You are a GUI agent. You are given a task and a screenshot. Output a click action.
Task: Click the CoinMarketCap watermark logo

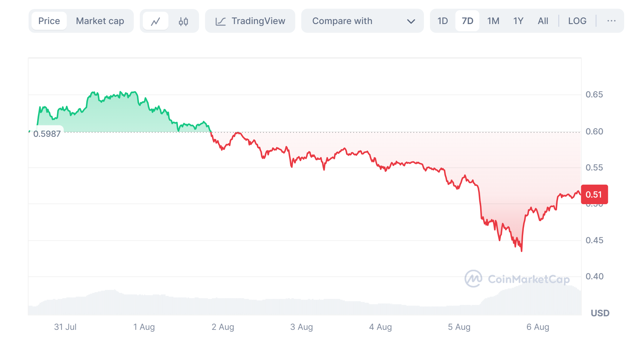(x=474, y=279)
